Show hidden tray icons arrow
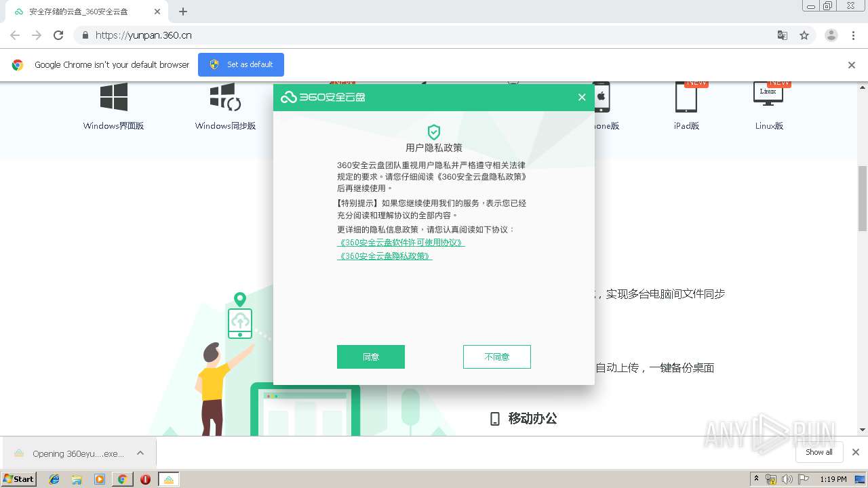Screen dimensions: 868x488 [756, 479]
